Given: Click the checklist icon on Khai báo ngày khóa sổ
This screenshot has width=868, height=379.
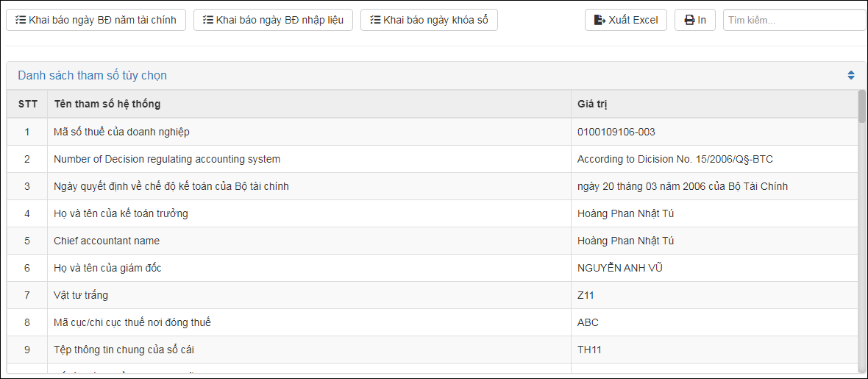Looking at the screenshot, I should tap(375, 20).
